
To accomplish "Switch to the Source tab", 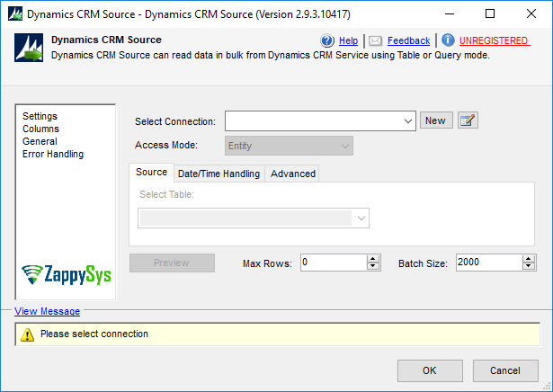I will pyautogui.click(x=151, y=173).
